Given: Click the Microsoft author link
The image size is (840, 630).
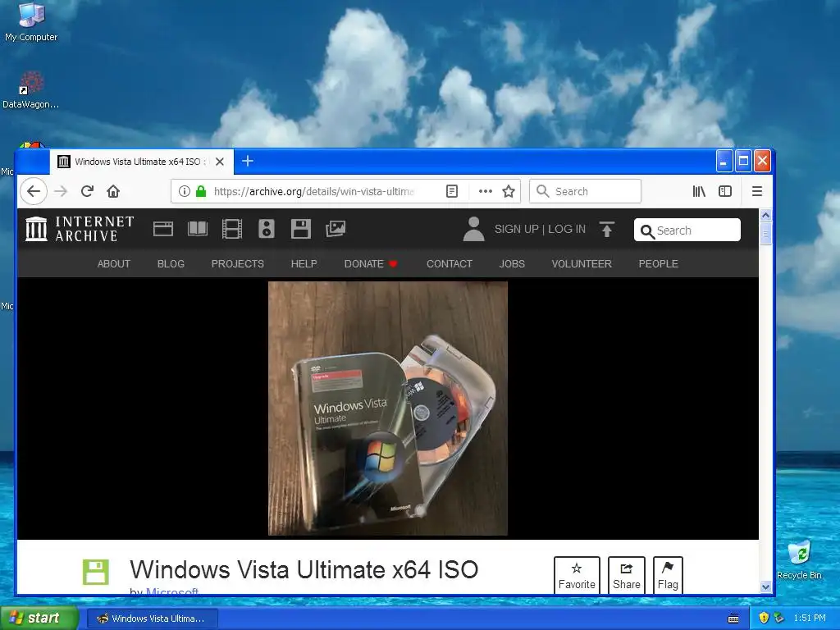Looking at the screenshot, I should 172,591.
